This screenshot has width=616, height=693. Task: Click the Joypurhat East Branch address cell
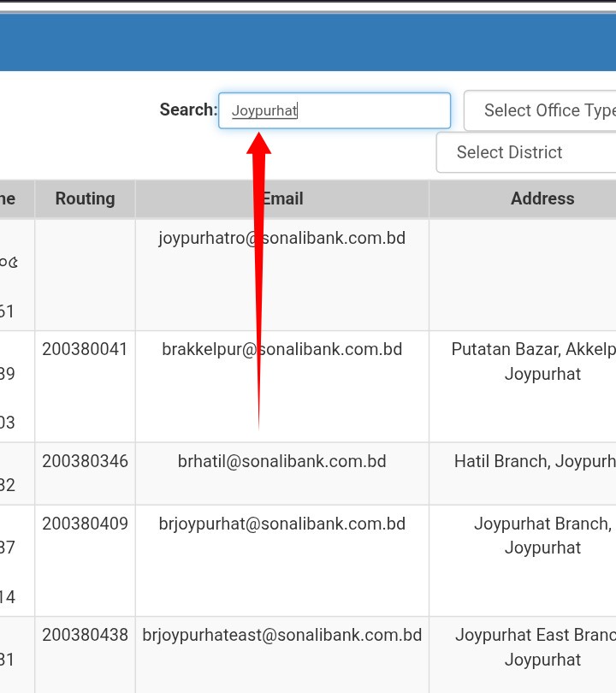[x=523, y=655]
